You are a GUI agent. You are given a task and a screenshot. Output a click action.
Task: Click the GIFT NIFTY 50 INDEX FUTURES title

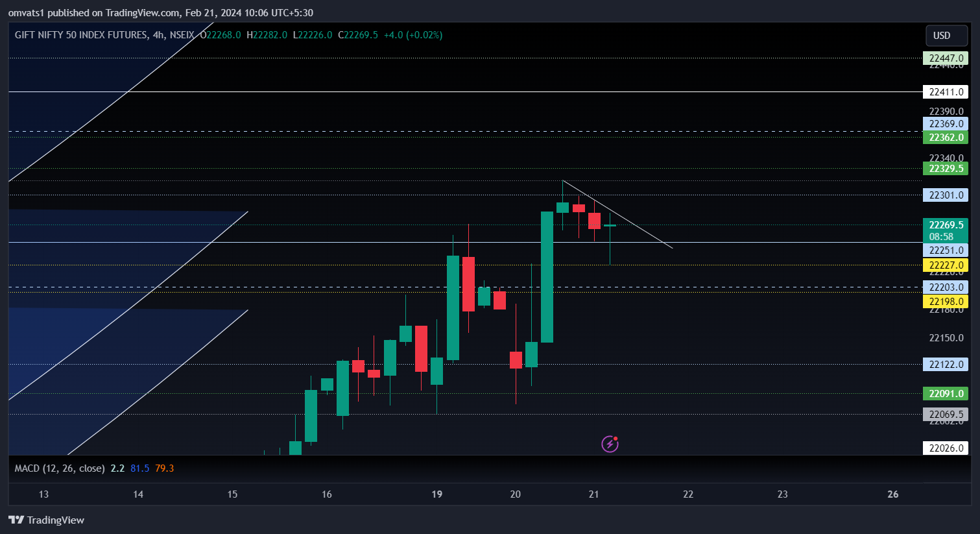[81, 35]
